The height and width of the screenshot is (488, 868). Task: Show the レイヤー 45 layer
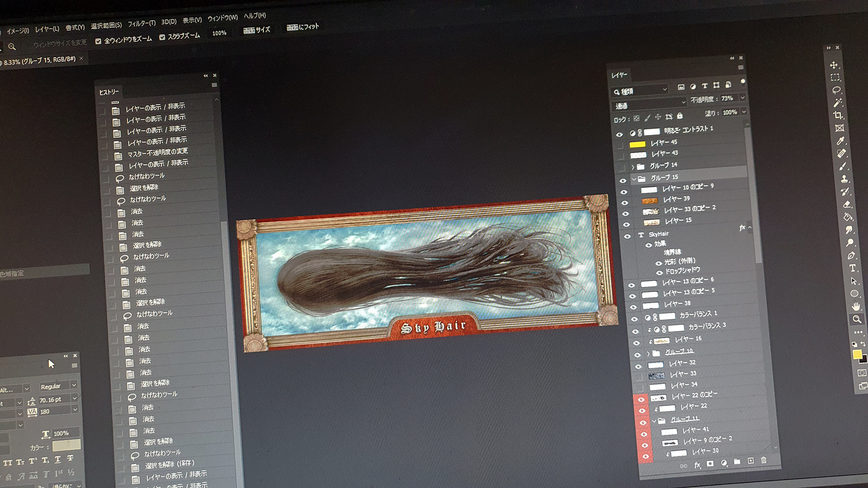click(620, 145)
